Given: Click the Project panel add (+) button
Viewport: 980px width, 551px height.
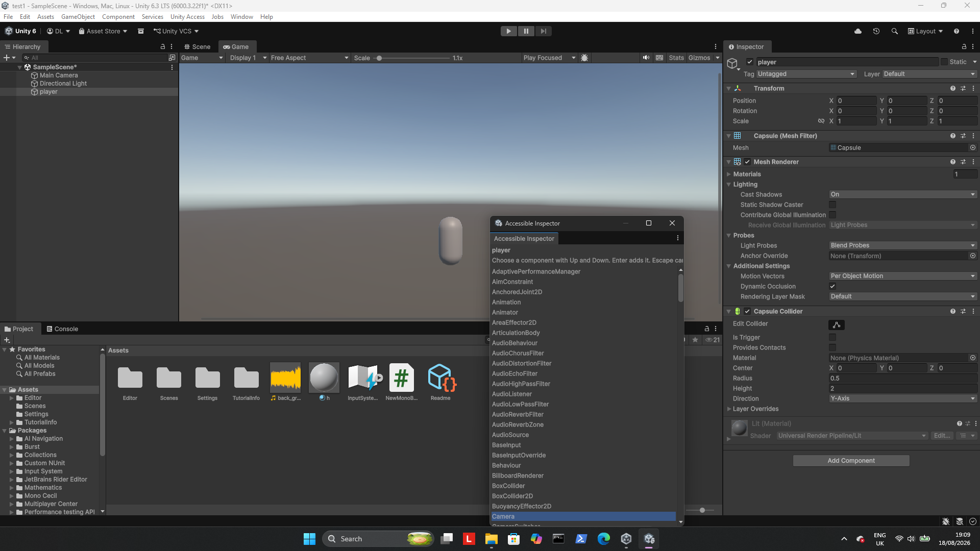Looking at the screenshot, I should [x=7, y=340].
